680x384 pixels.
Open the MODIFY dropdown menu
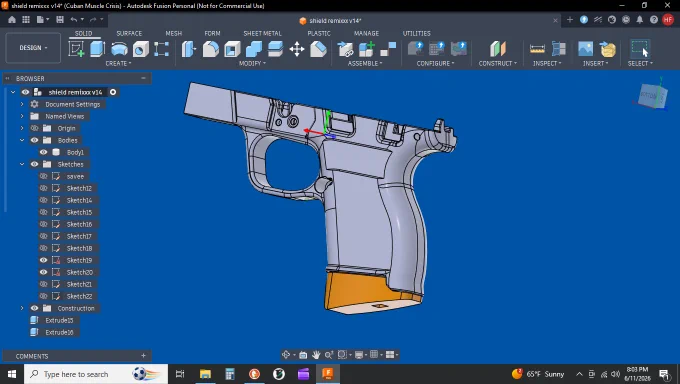pos(252,63)
